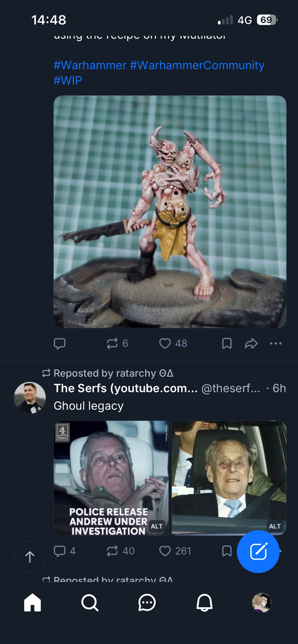Go to the Search tab
This screenshot has width=298, height=644.
click(x=90, y=602)
